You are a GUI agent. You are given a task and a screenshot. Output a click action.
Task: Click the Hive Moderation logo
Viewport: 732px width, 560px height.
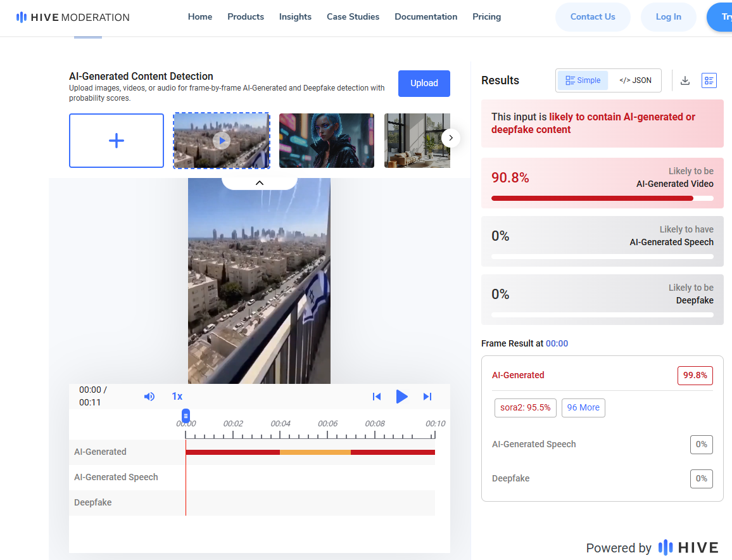point(73,17)
